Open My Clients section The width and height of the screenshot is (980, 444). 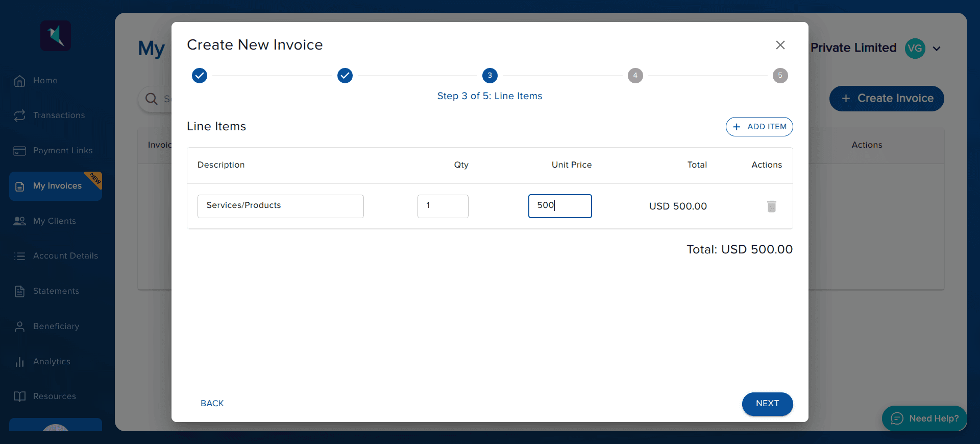coord(54,221)
